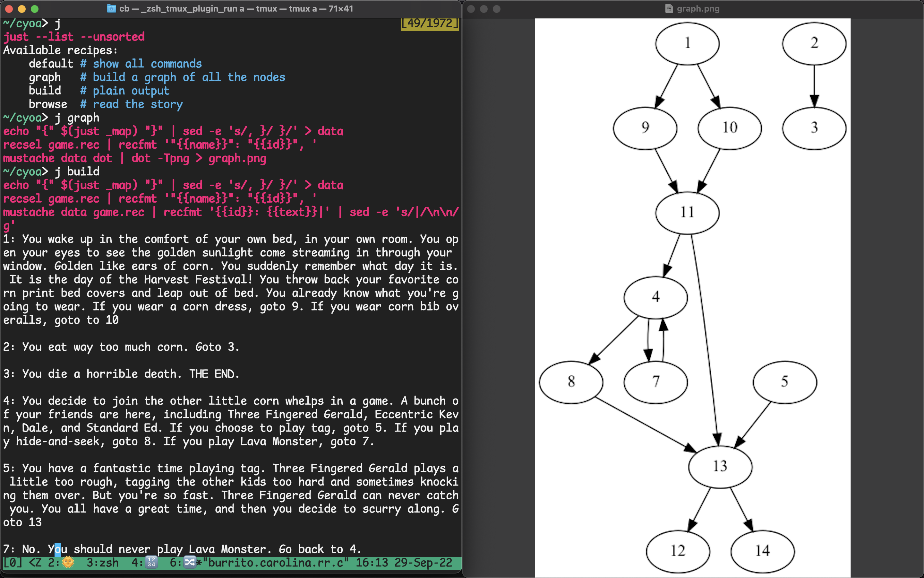
Task: Switch to tmux window 3:zsh
Action: tap(102, 562)
